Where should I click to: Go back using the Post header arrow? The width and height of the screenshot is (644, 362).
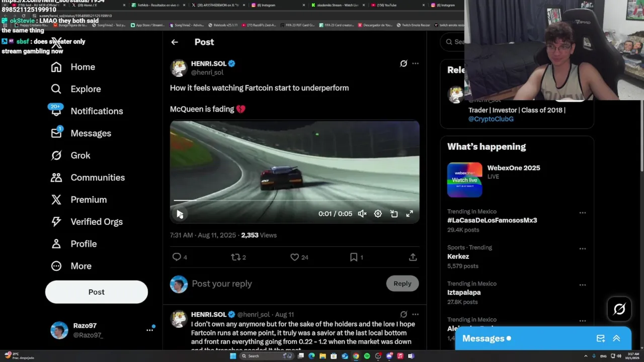[x=175, y=42]
